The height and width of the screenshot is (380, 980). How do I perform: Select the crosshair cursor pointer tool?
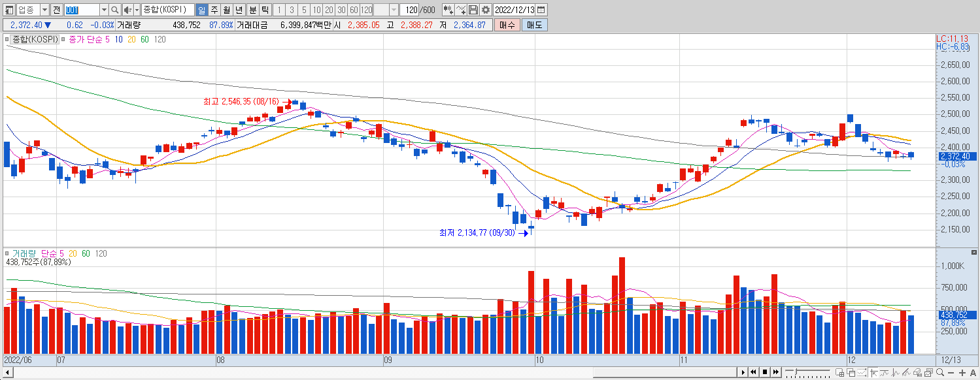873,372
